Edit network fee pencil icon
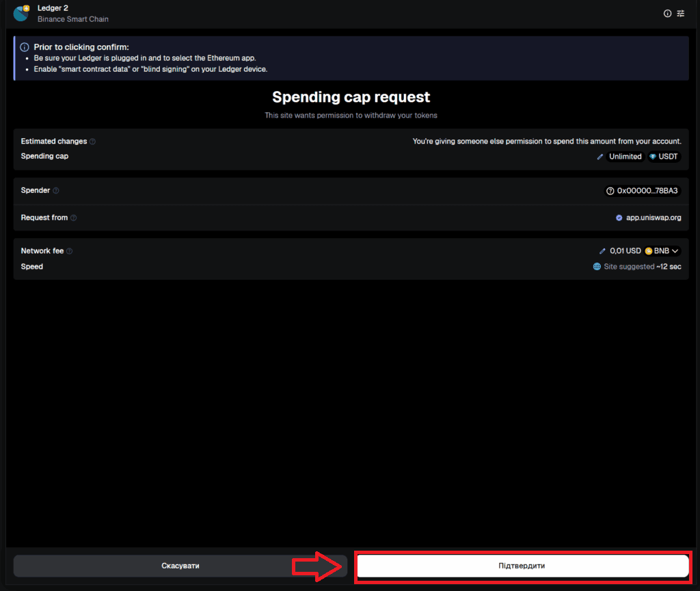700x591 pixels. click(x=602, y=251)
